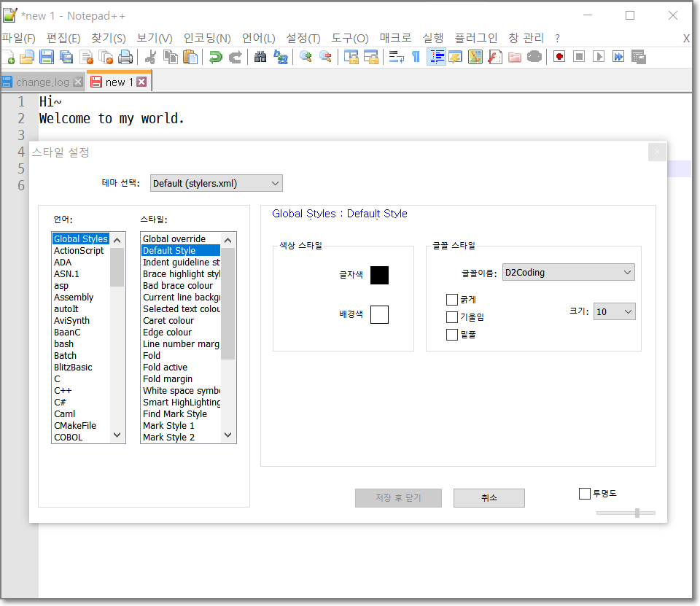Click Run macro multiple times icon
This screenshot has width=700, height=606.
pos(618,57)
